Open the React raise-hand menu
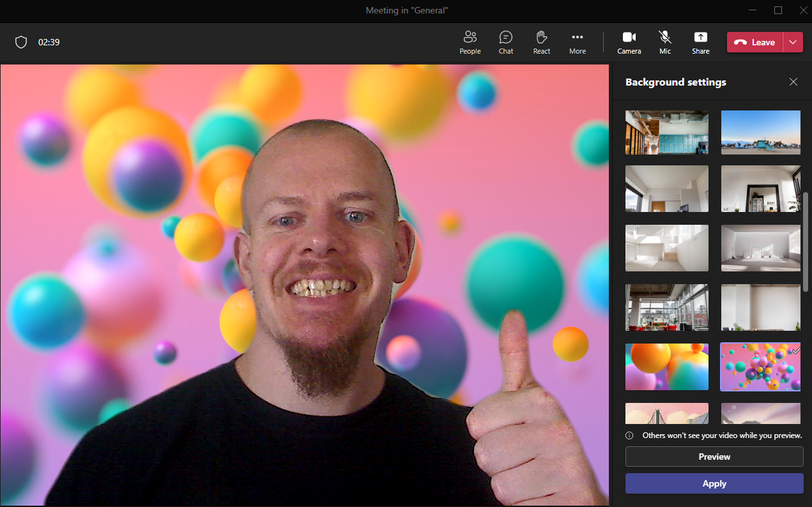 (x=541, y=42)
